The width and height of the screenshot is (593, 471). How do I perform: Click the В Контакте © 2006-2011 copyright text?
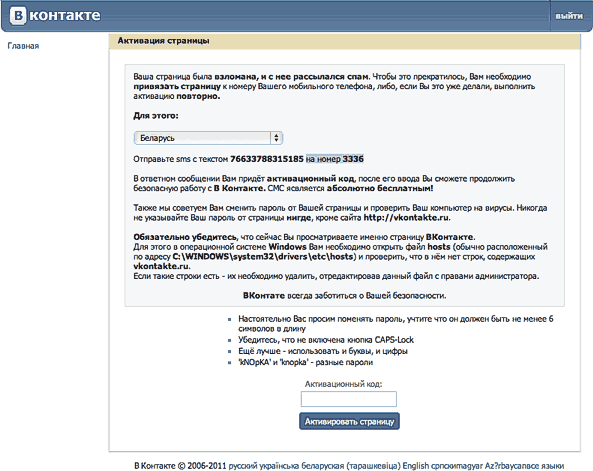coord(180,466)
